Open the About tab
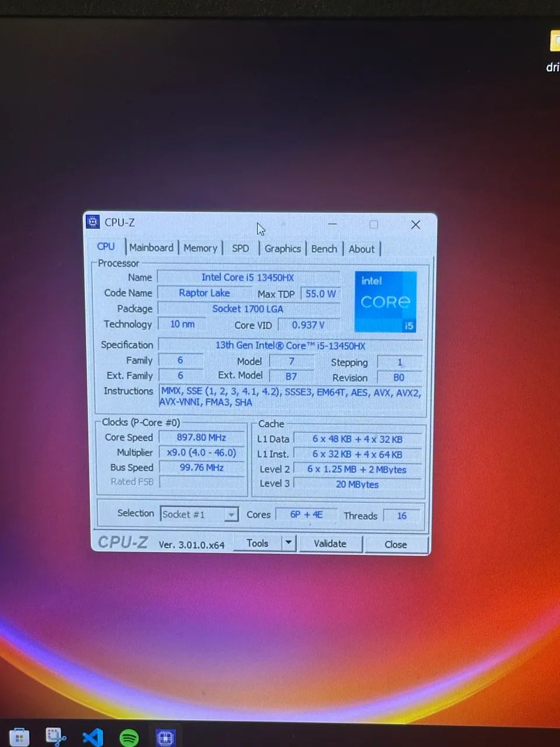560x747 pixels. [x=362, y=249]
